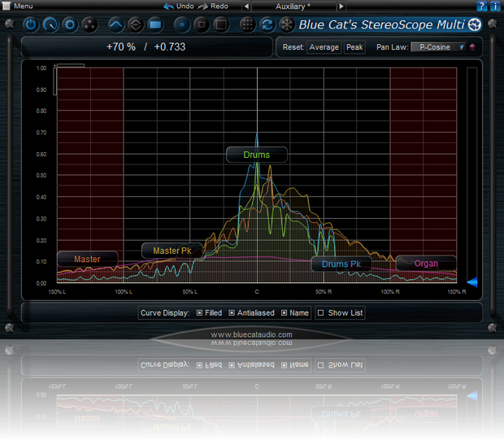Go to next preset with right arrow
The width and height of the screenshot is (504, 441).
pyautogui.click(x=341, y=7)
